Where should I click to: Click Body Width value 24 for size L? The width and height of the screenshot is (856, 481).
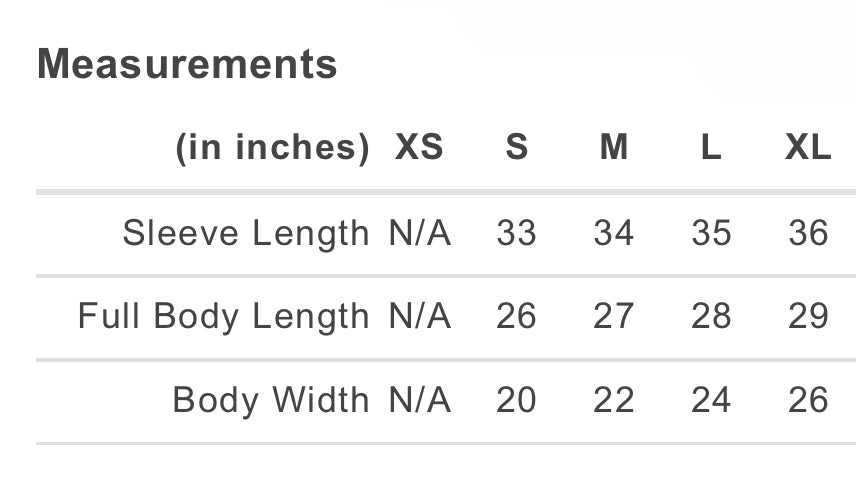point(711,400)
